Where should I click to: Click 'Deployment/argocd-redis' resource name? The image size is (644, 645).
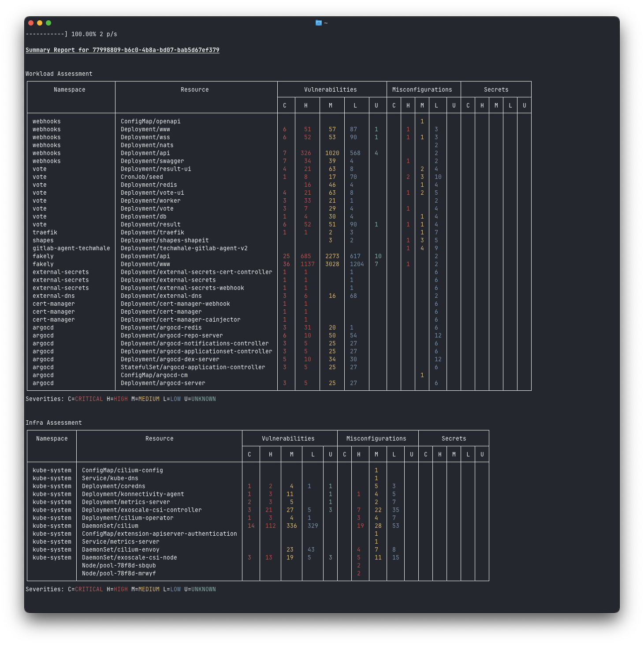(x=161, y=328)
